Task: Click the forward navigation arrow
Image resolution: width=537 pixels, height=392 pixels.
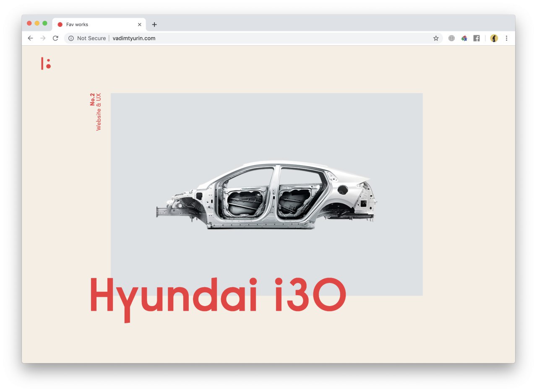Action: point(43,38)
